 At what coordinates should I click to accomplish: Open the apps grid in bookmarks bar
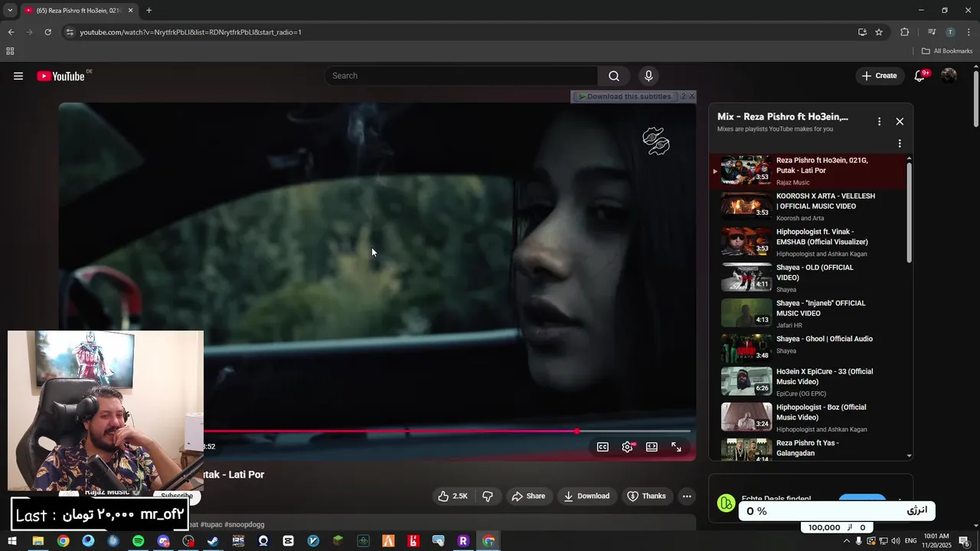pyautogui.click(x=10, y=51)
